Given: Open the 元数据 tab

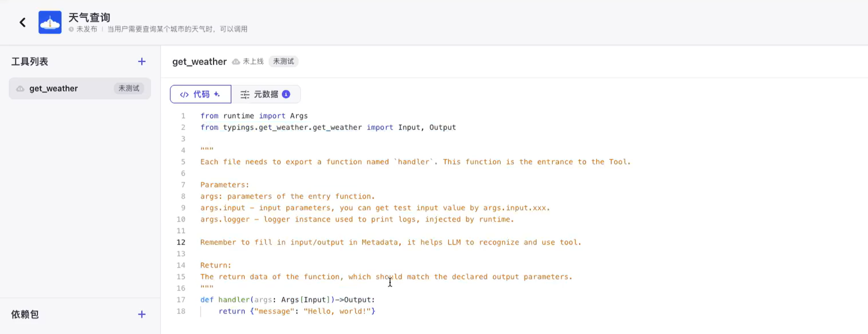Looking at the screenshot, I should click(x=265, y=94).
